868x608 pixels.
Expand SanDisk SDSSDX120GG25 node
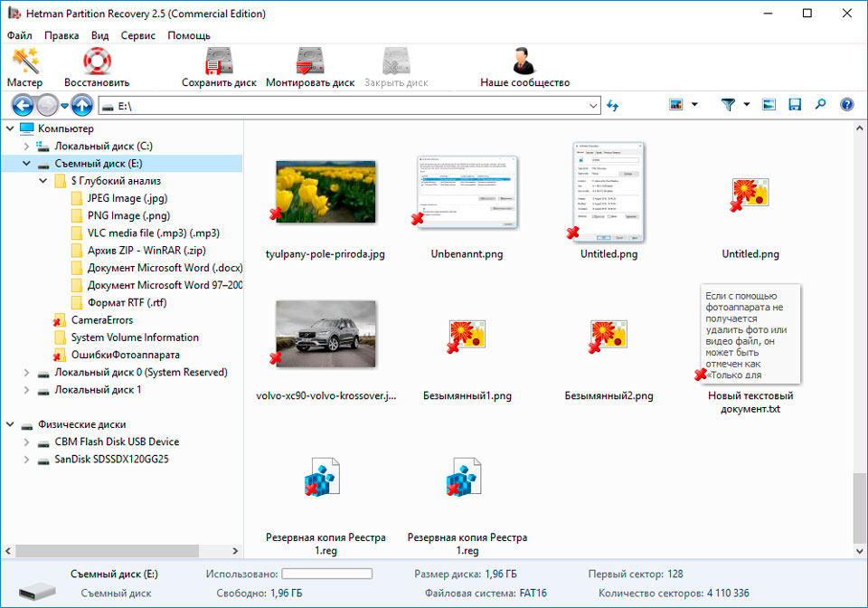(x=26, y=459)
